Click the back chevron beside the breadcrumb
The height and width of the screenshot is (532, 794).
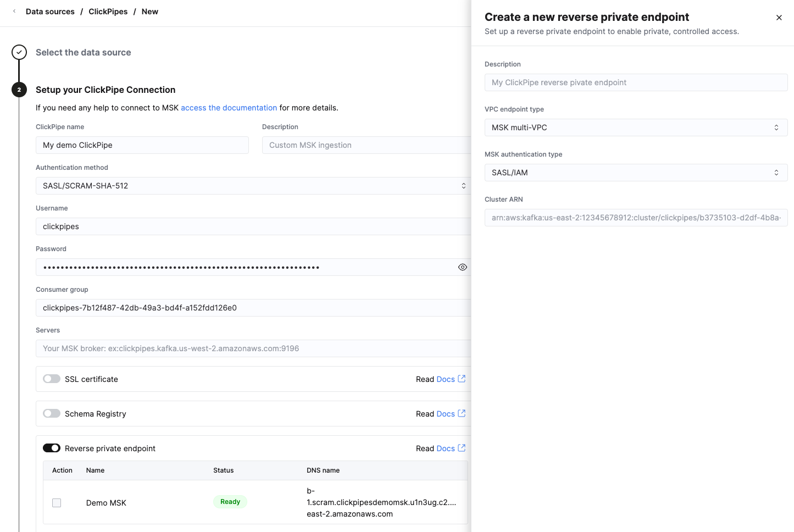point(14,11)
